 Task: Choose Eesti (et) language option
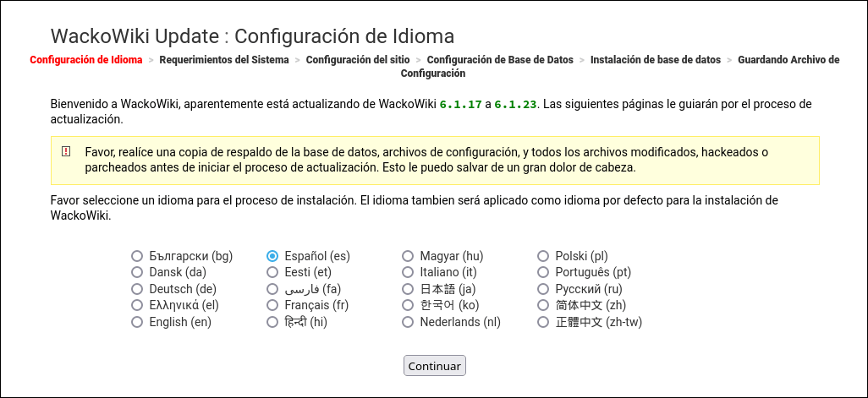click(272, 272)
